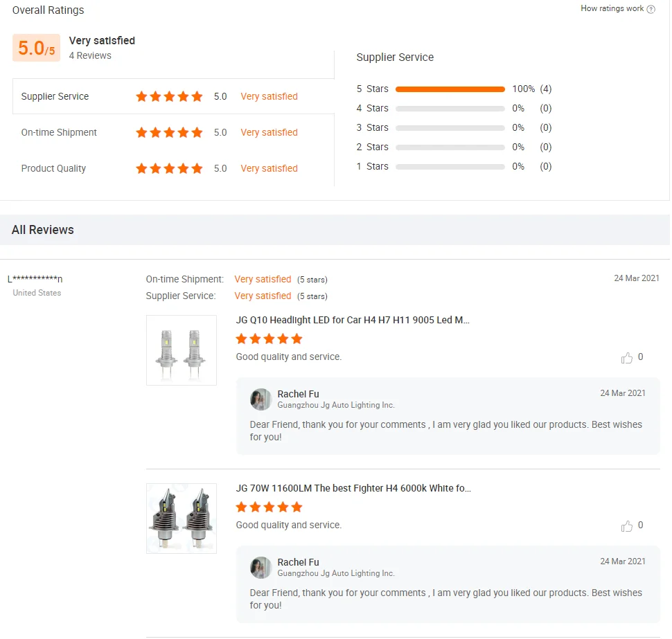Click the All Reviews heading
672x639 pixels.
pyautogui.click(x=42, y=230)
